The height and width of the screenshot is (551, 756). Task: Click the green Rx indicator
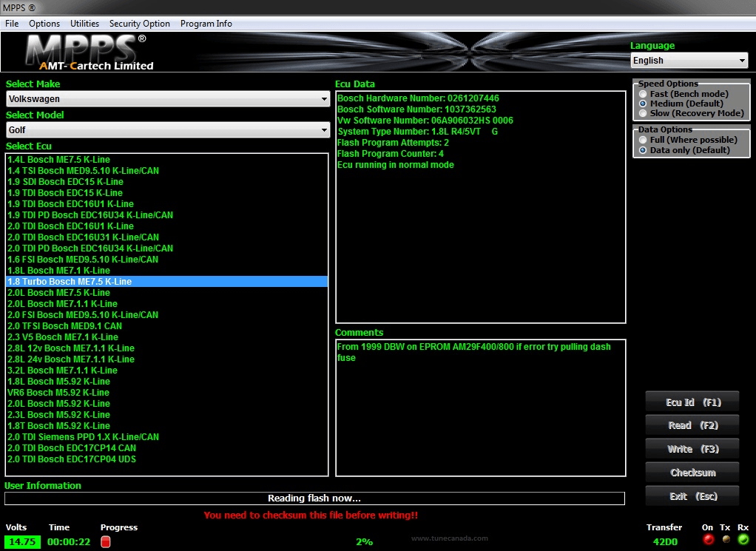click(x=743, y=539)
